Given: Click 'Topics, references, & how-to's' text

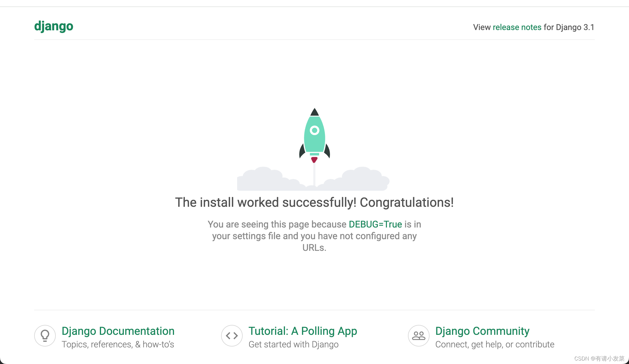Looking at the screenshot, I should coord(118,344).
